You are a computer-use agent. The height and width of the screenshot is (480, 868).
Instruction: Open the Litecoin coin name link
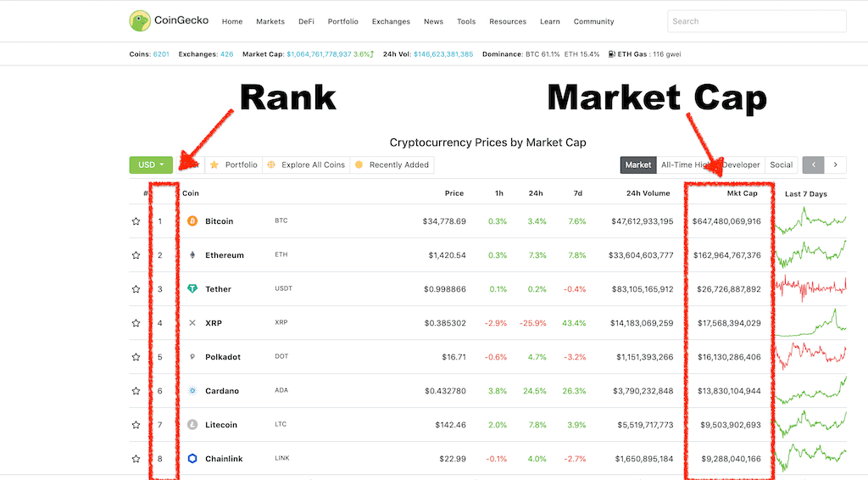click(x=221, y=425)
